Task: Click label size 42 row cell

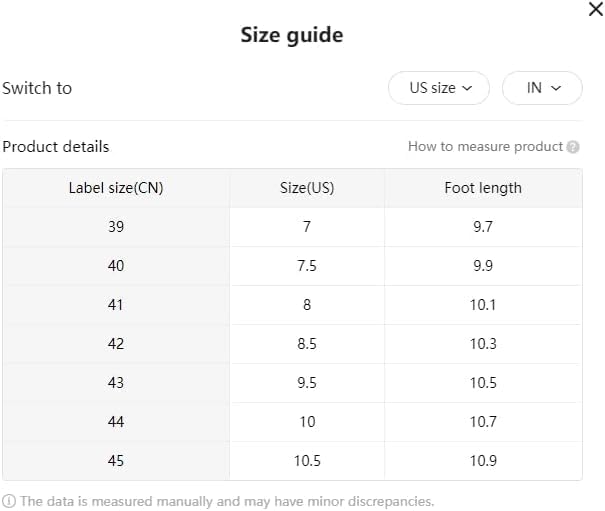Action: [x=116, y=343]
